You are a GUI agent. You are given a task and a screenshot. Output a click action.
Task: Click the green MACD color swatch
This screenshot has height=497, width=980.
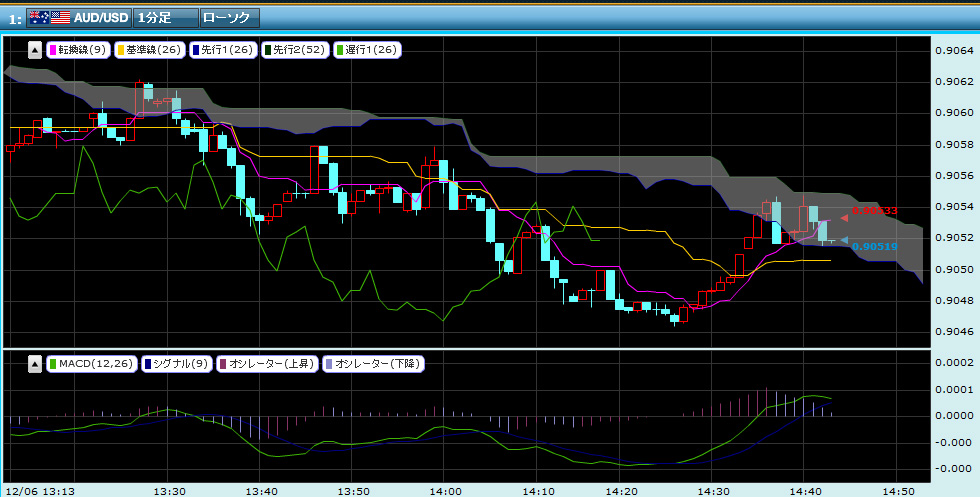coord(53,364)
